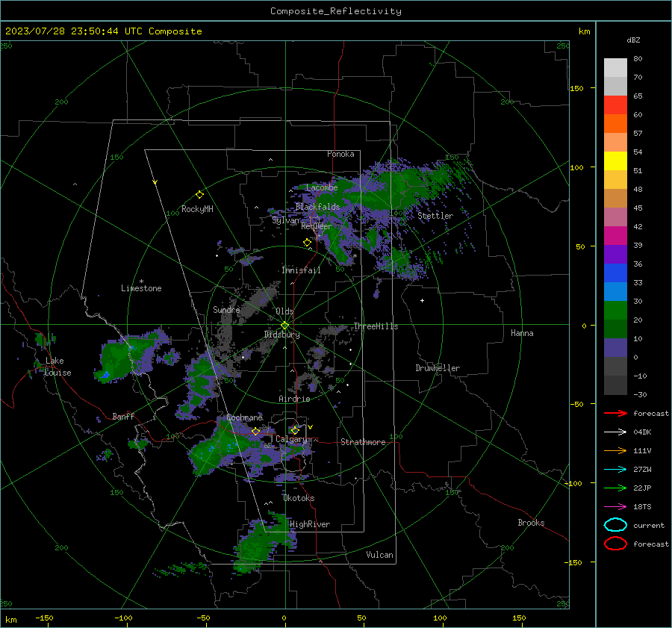The height and width of the screenshot is (628, 672).
Task: Click the 'Airdrie' city label
Action: [294, 399]
